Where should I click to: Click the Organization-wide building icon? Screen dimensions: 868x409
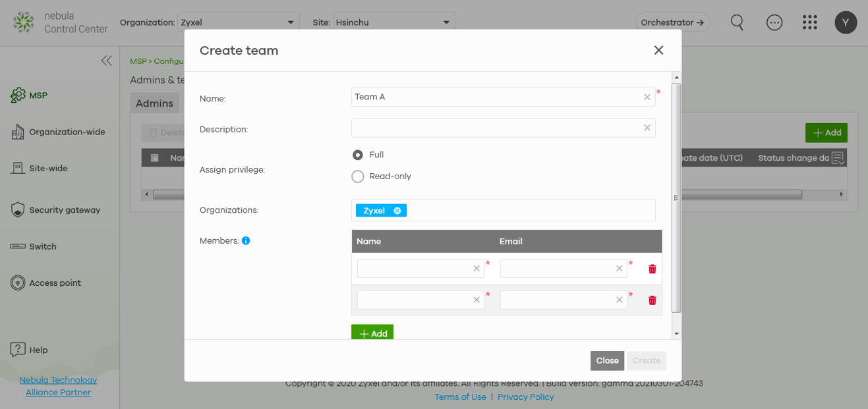coord(18,132)
